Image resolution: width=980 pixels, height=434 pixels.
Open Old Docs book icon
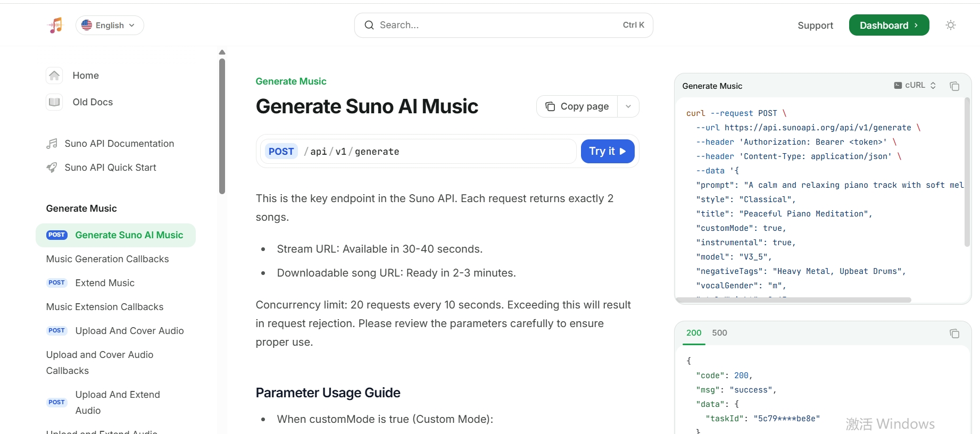click(x=54, y=102)
